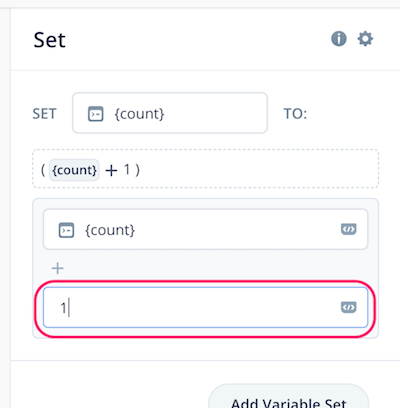Click the TO: label text
Screen dimensions: 400x408
click(295, 114)
